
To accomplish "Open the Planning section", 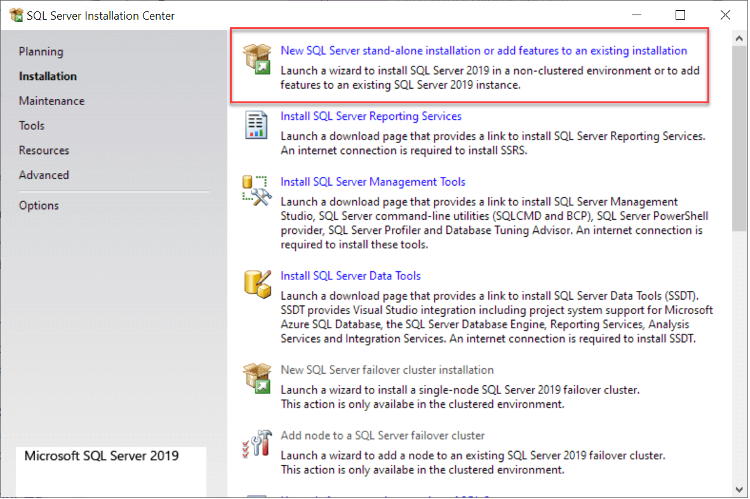I will 41,52.
